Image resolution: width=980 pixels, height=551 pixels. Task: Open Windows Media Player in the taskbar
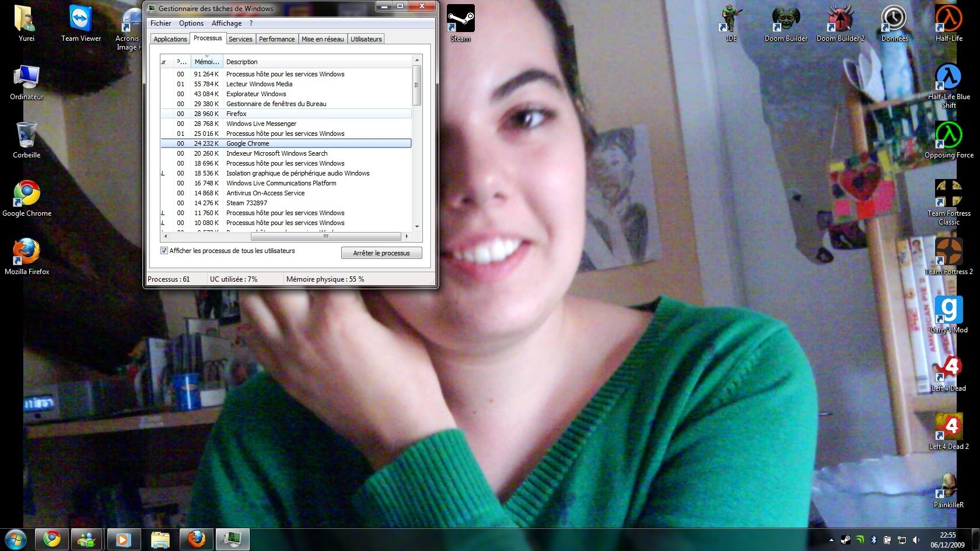[124, 539]
